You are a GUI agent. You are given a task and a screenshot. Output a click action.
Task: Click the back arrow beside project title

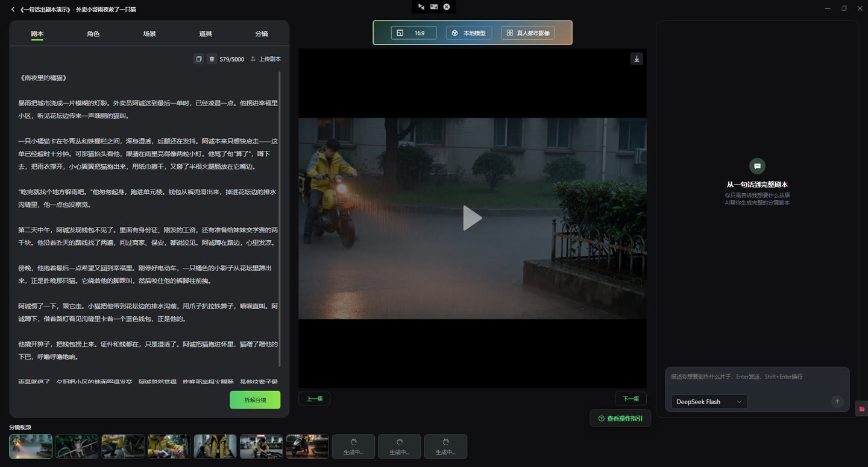pyautogui.click(x=13, y=9)
